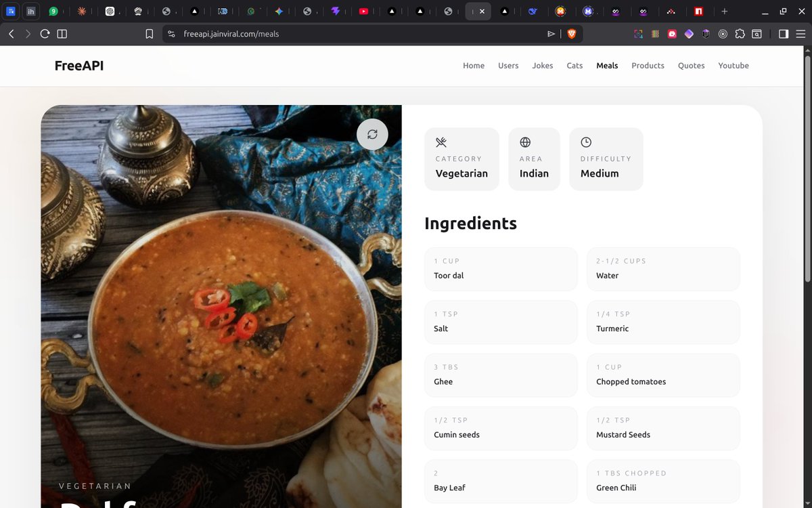
Task: Click the 'Turmeric' ingredient card
Action: [x=663, y=322]
